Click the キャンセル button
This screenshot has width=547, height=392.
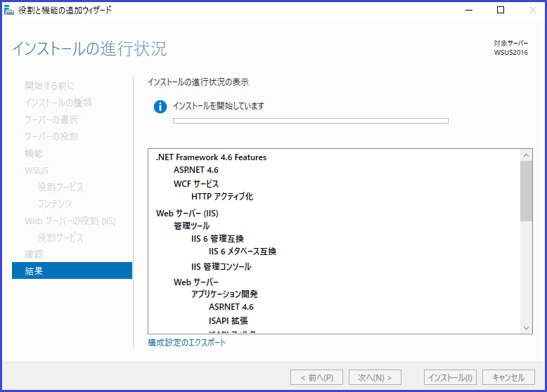pyautogui.click(x=508, y=377)
